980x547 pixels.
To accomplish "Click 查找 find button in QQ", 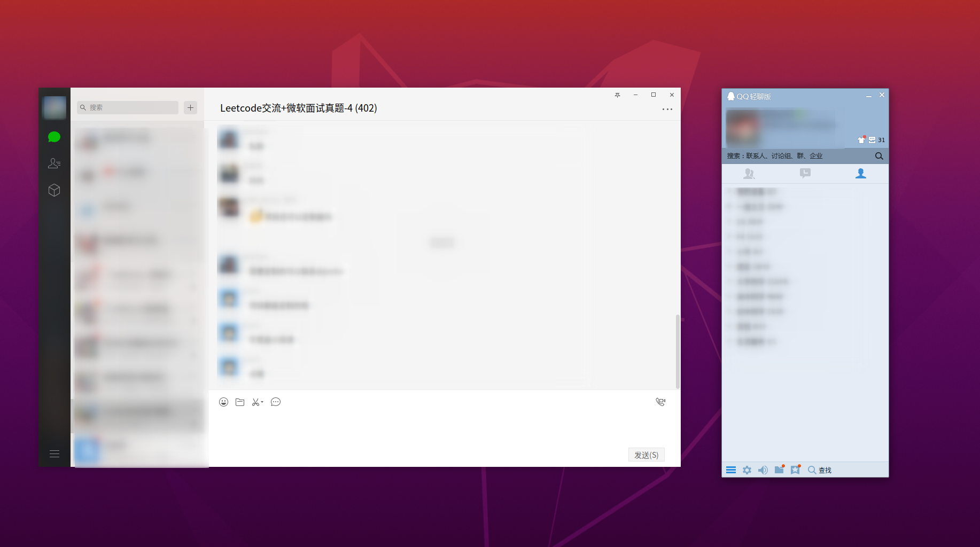I will (x=820, y=470).
